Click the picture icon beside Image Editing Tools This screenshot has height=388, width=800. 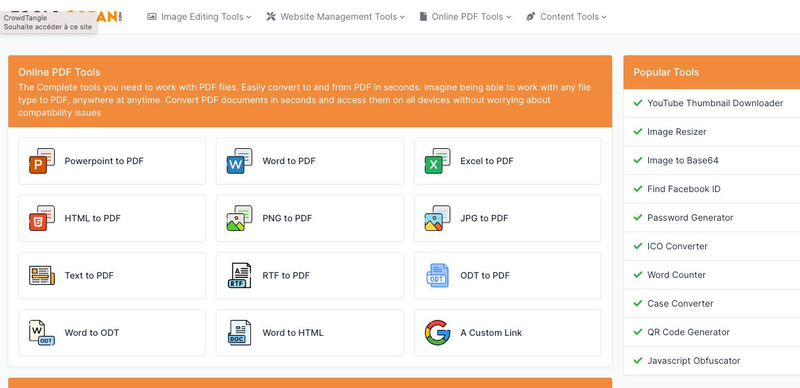[152, 16]
